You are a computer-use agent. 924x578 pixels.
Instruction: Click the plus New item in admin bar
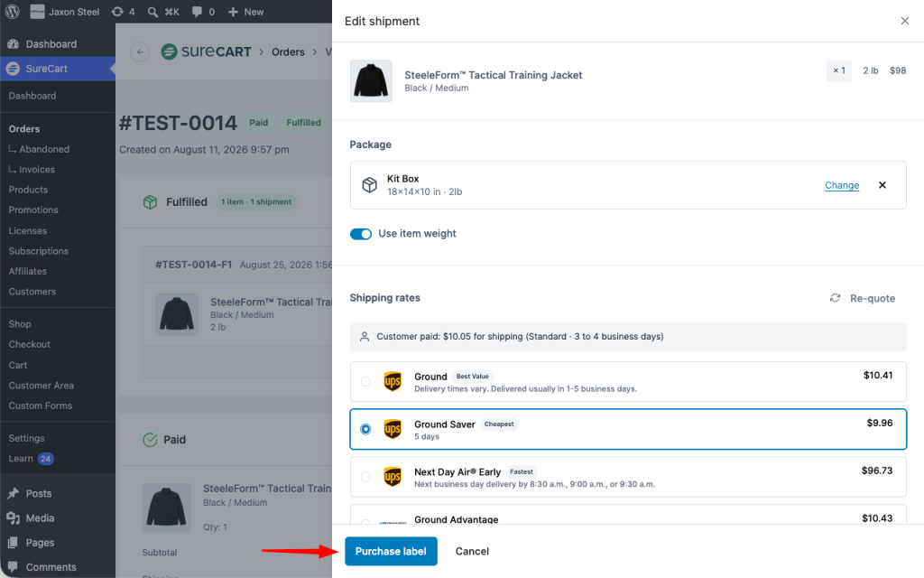(x=245, y=12)
